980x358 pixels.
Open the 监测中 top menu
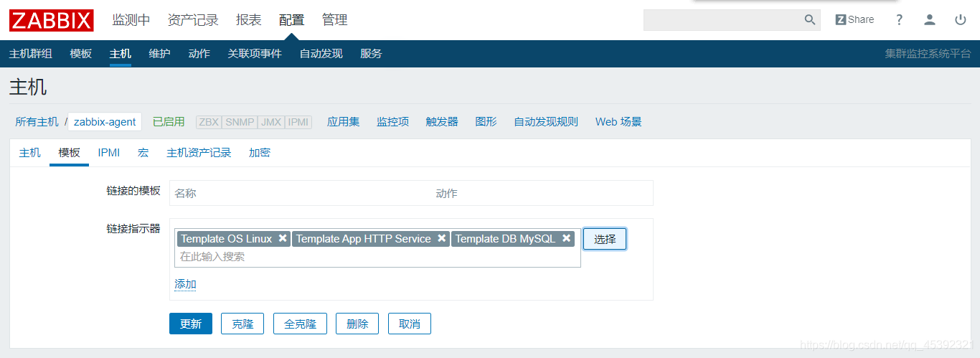131,20
